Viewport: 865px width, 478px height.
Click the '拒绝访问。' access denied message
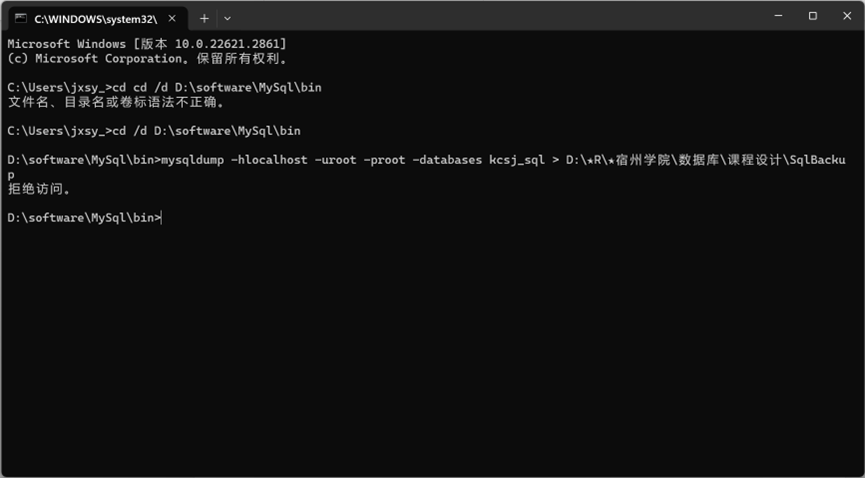pyautogui.click(x=40, y=189)
